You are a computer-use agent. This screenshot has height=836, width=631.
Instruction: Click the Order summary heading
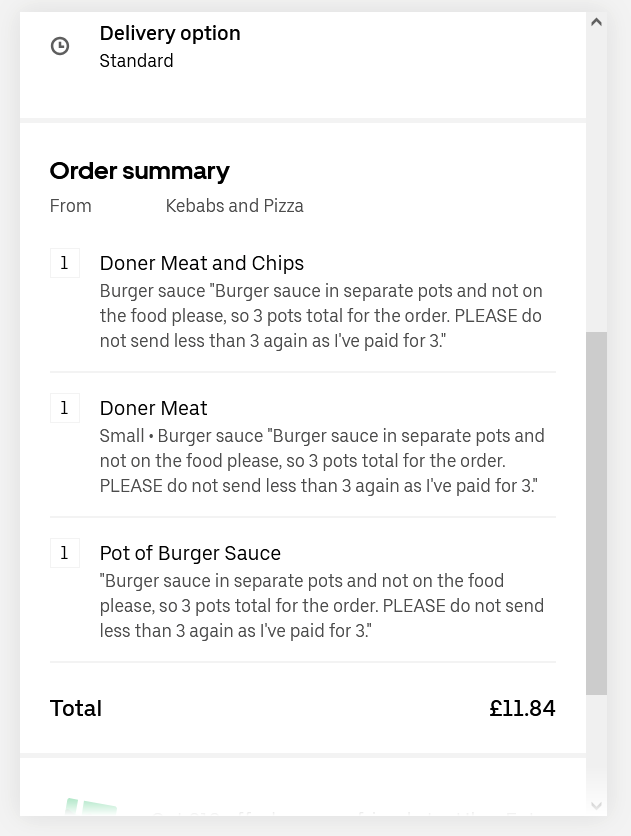[140, 172]
